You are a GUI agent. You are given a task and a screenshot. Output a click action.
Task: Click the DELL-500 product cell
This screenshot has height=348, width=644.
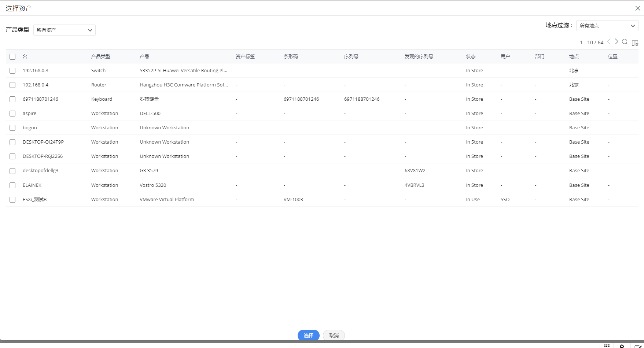150,113
